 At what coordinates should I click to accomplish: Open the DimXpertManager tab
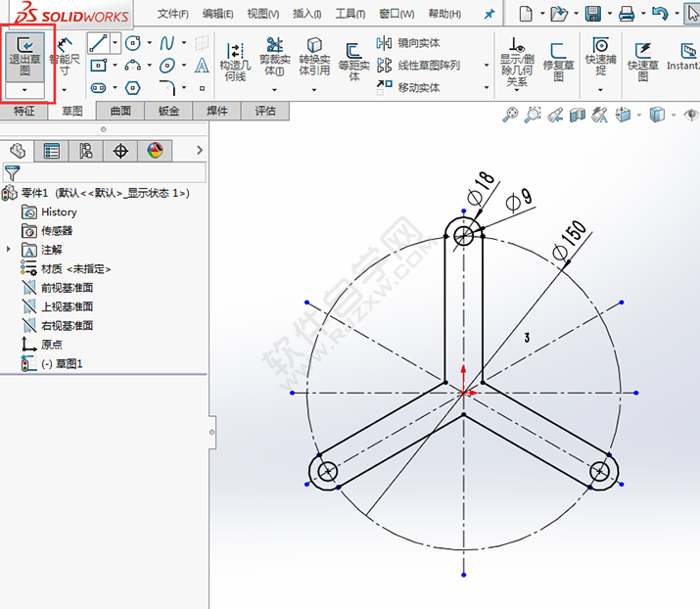(x=120, y=151)
